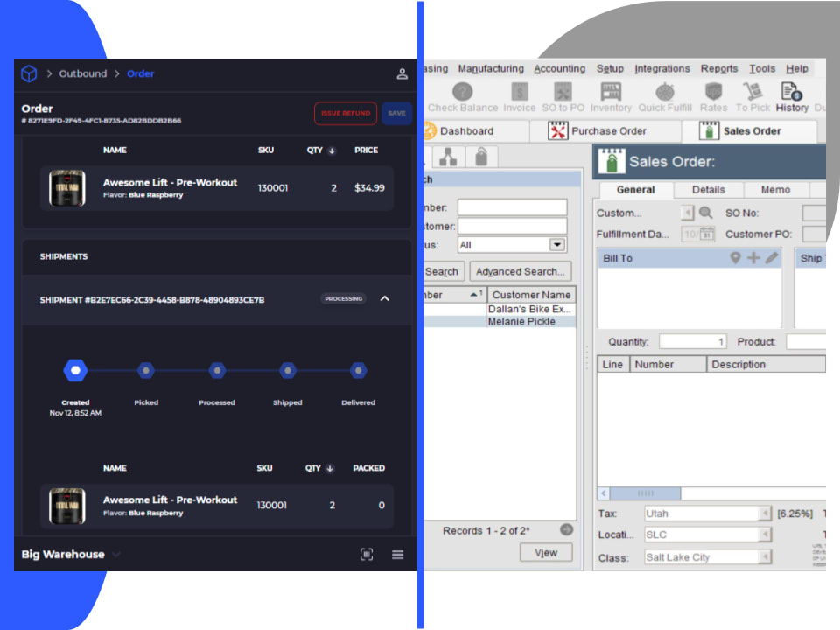Click the To Pick toolbar icon
840x630 pixels.
click(x=752, y=92)
